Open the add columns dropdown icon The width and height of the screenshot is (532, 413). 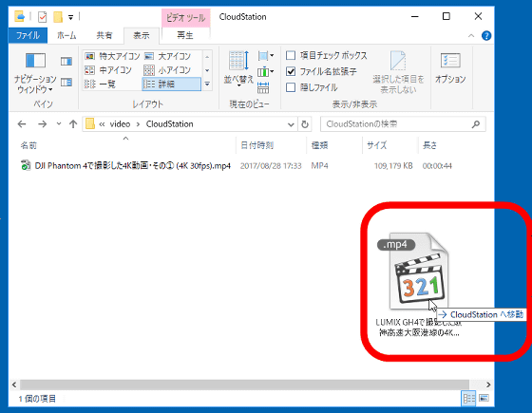266,72
